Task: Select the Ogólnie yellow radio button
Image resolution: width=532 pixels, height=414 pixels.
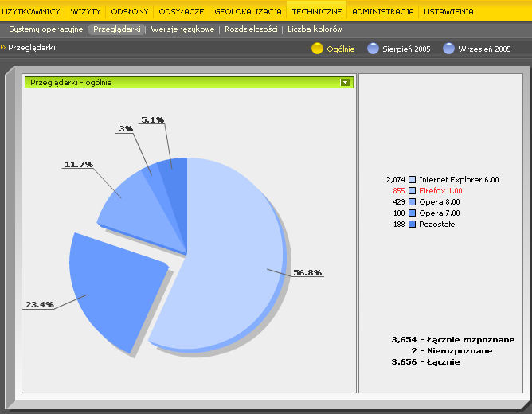Action: coord(317,49)
